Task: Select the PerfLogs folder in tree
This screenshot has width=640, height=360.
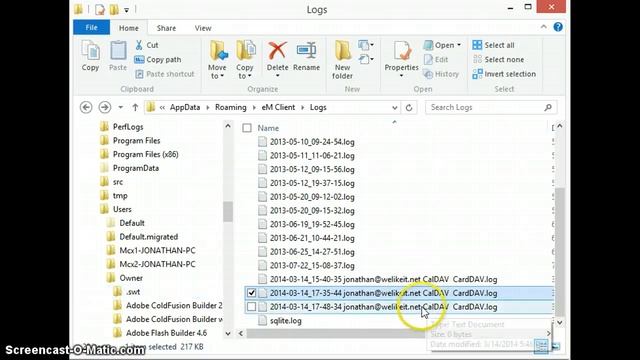Action: click(128, 127)
